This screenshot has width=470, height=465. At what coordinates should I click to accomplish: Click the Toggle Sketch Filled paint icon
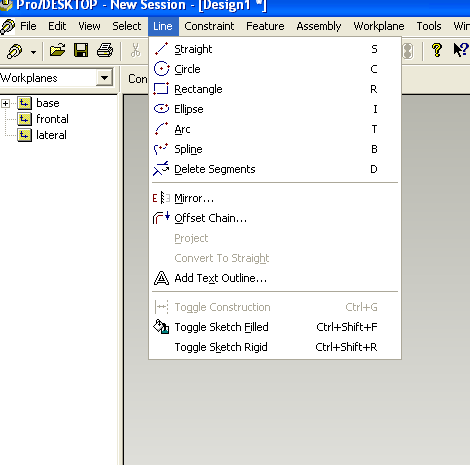point(161,327)
